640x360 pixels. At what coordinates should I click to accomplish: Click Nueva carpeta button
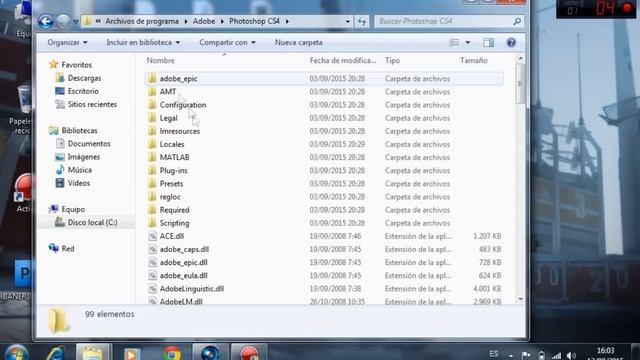[298, 42]
